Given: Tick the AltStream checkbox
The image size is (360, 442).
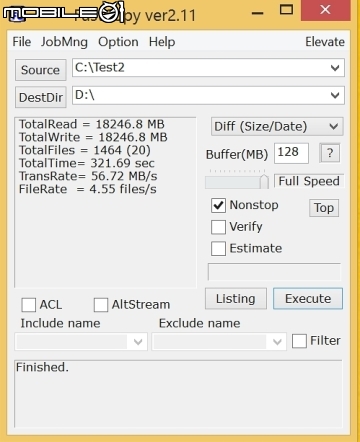Looking at the screenshot, I should [x=101, y=305].
